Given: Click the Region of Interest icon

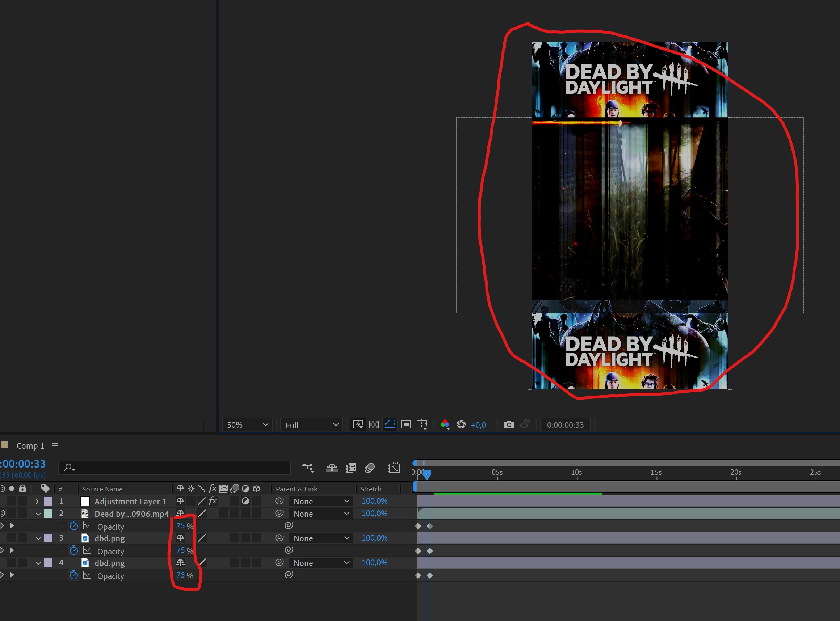Looking at the screenshot, I should [406, 425].
